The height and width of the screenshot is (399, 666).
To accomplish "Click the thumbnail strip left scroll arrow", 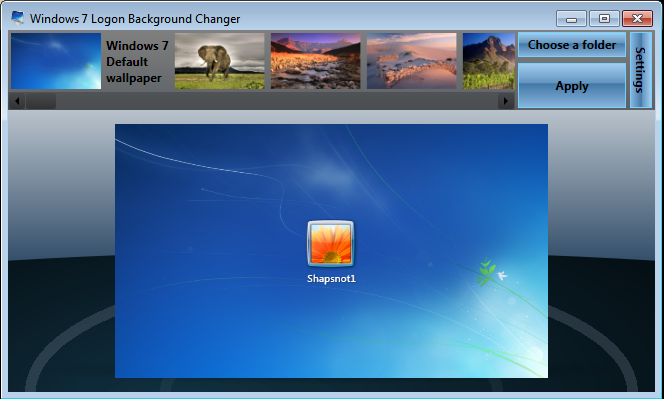I will [x=17, y=101].
